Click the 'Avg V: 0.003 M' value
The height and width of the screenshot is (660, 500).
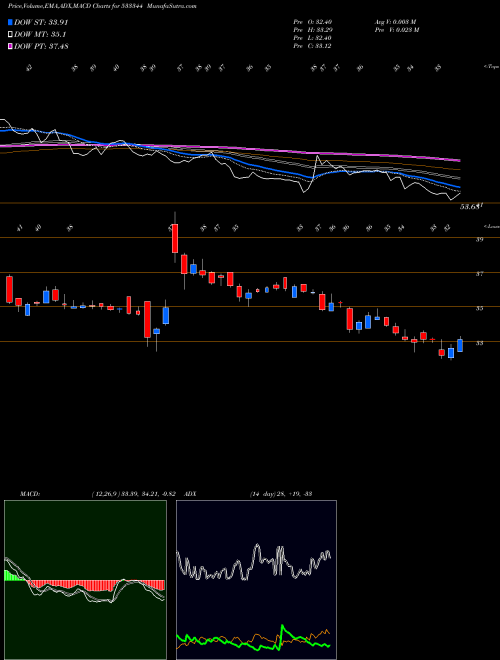[x=396, y=22]
